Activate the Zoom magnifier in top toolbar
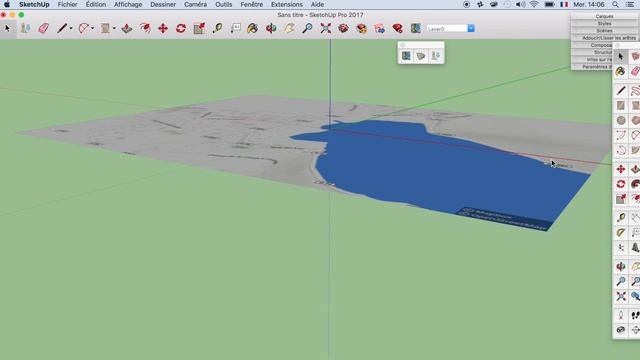The height and width of the screenshot is (360, 640). [x=307, y=28]
